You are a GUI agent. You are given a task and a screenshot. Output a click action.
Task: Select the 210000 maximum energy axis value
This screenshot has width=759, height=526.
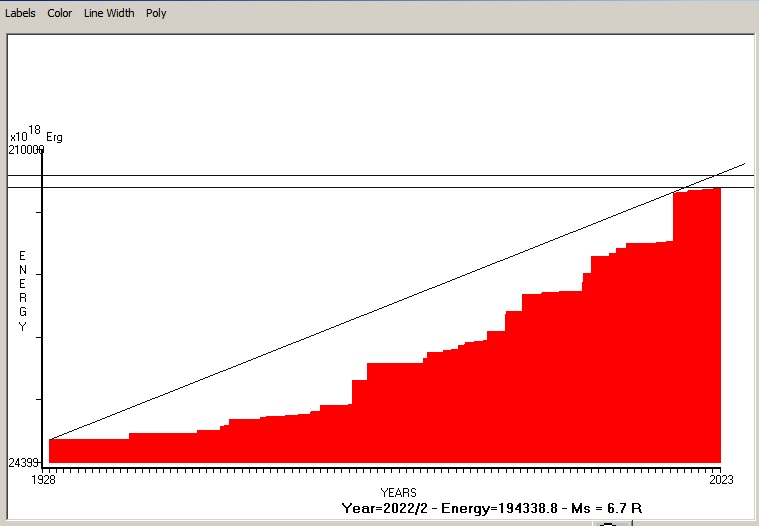(27, 150)
